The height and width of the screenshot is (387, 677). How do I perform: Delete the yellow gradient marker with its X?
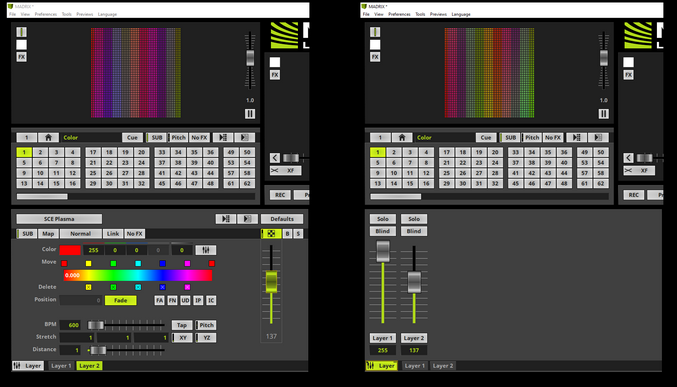(89, 287)
